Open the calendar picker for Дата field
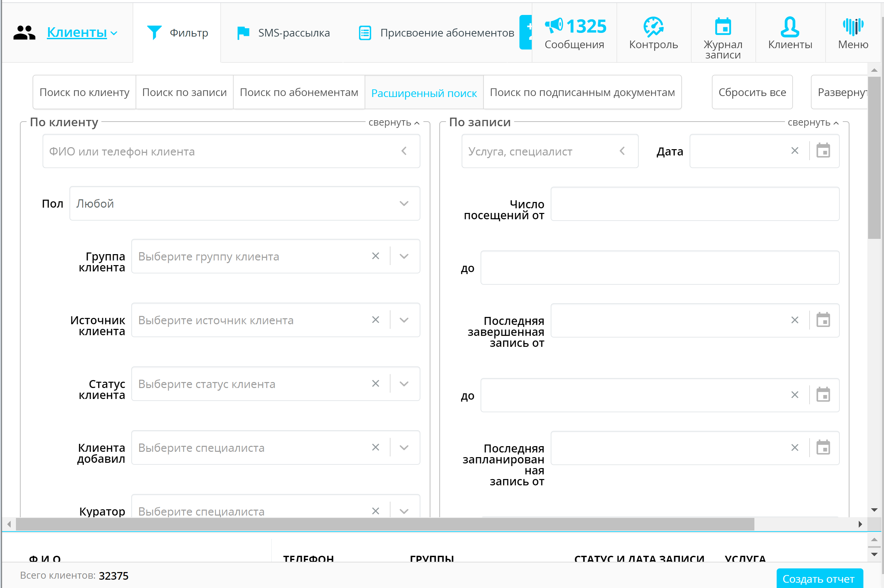The width and height of the screenshot is (884, 588). 823,151
